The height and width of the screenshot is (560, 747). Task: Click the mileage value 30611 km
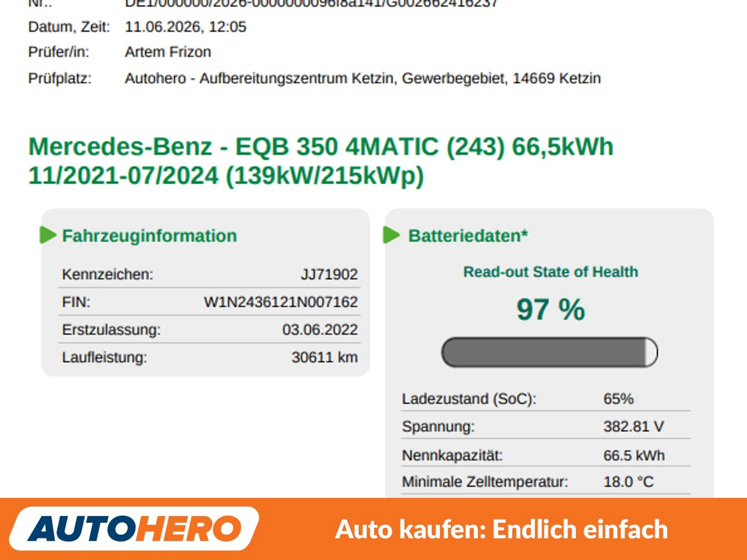(325, 357)
